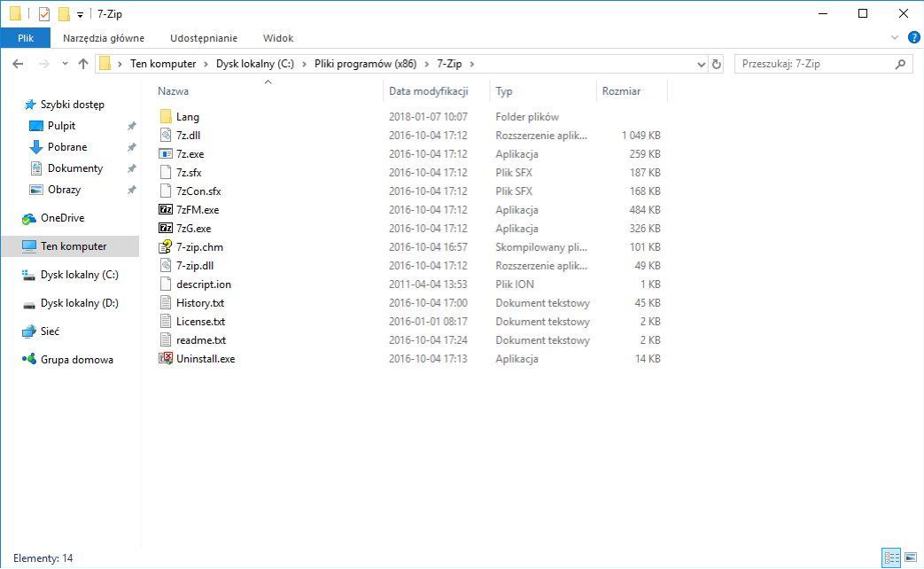924x569 pixels.
Task: Click the New folder quick access icon
Action: 64,13
